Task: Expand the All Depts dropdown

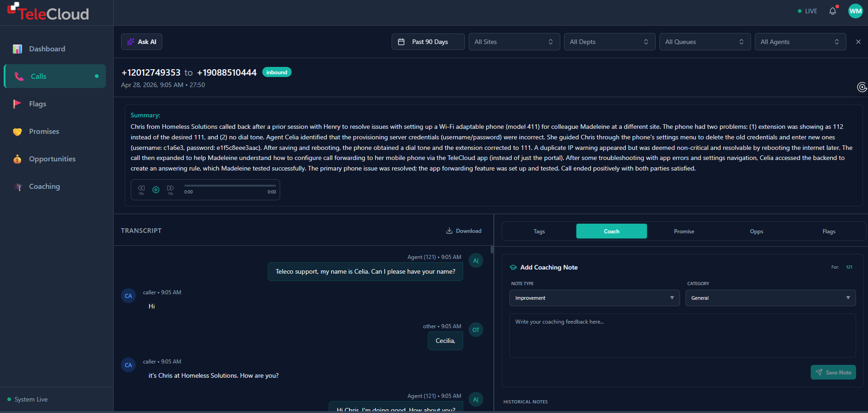Action: pos(610,42)
